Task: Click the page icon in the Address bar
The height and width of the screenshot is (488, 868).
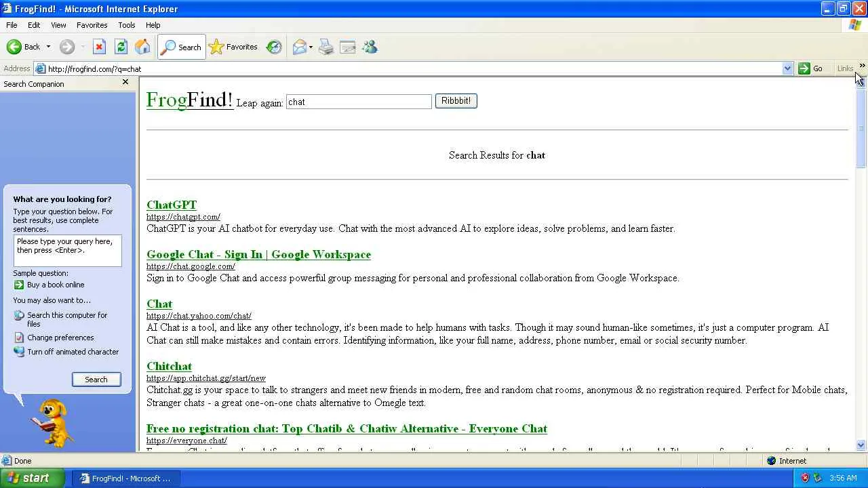Action: pyautogui.click(x=41, y=68)
